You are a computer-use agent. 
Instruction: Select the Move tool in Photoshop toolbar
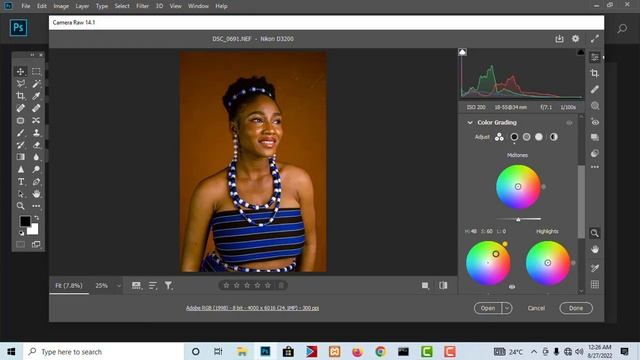pyautogui.click(x=20, y=71)
